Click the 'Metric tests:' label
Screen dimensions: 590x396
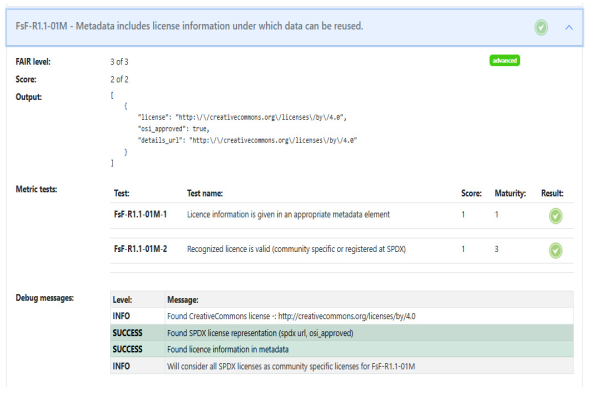point(36,189)
